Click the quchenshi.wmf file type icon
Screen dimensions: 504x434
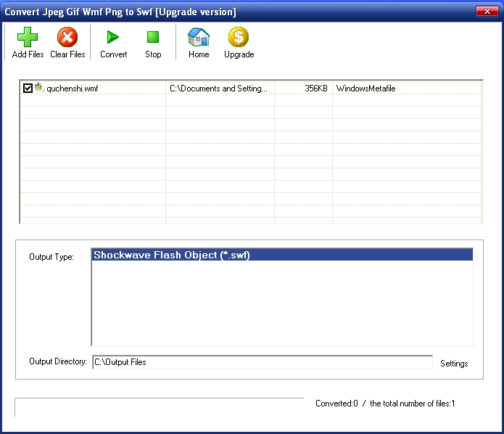[39, 88]
